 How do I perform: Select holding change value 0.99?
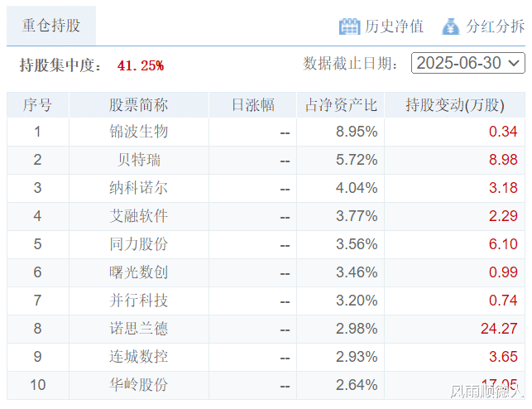click(x=503, y=272)
